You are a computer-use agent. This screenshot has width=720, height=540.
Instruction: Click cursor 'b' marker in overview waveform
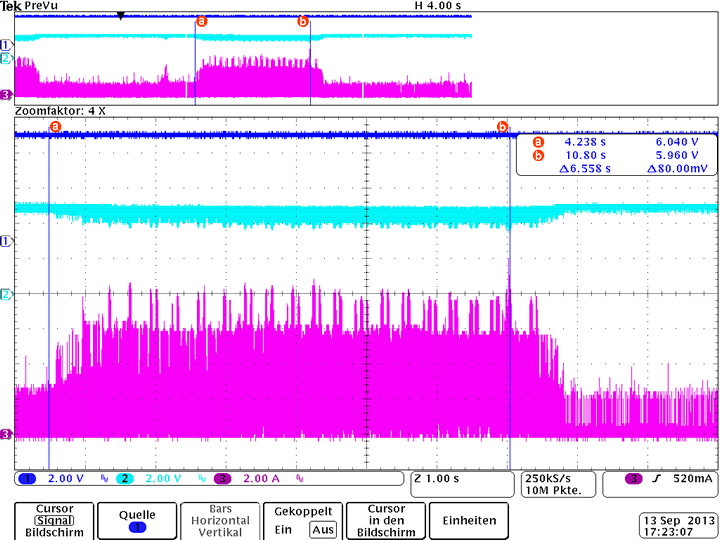point(303,21)
